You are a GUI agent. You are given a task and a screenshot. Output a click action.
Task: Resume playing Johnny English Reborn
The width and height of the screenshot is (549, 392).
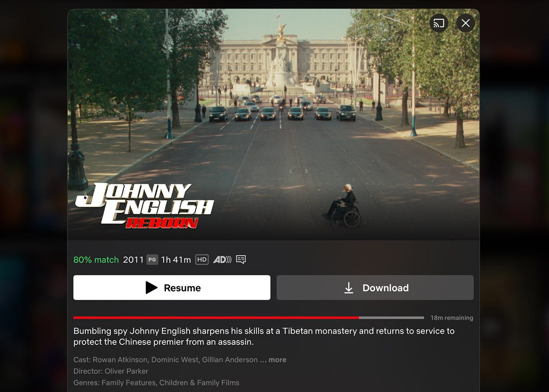tap(172, 288)
